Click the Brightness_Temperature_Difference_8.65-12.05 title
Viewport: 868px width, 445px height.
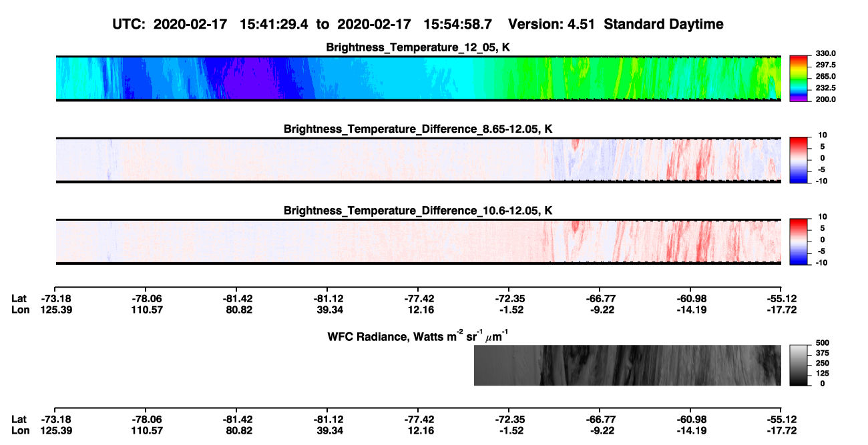[418, 129]
